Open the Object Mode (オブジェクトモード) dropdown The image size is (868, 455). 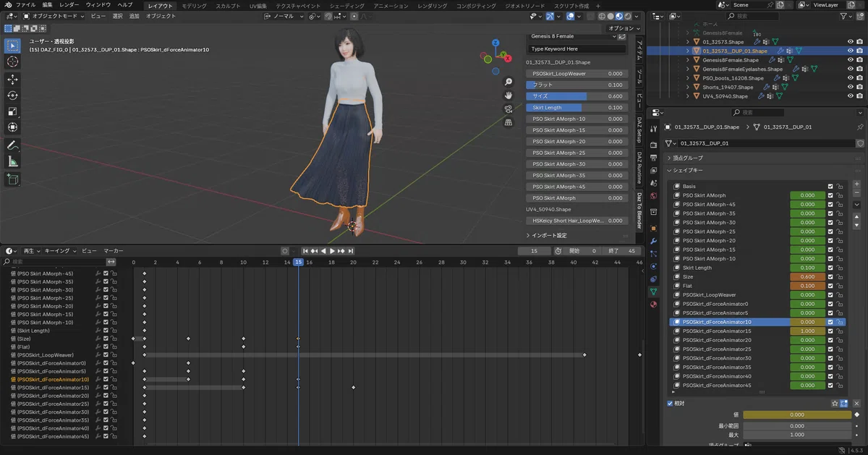[53, 16]
